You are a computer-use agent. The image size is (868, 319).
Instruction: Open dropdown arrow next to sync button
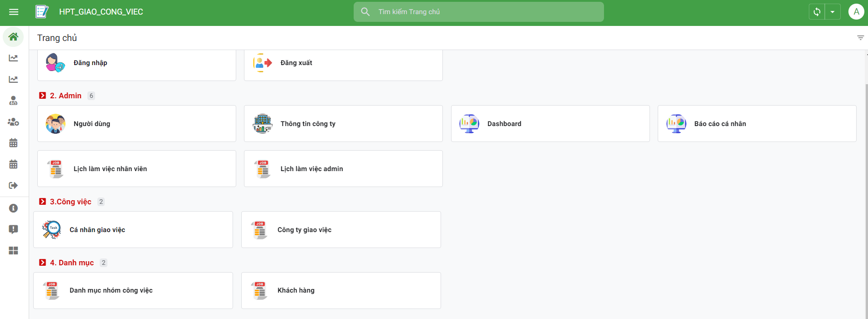coord(832,12)
